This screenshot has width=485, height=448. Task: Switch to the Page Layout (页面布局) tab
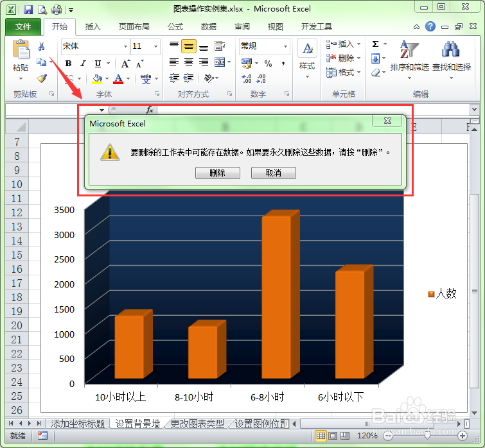(134, 27)
